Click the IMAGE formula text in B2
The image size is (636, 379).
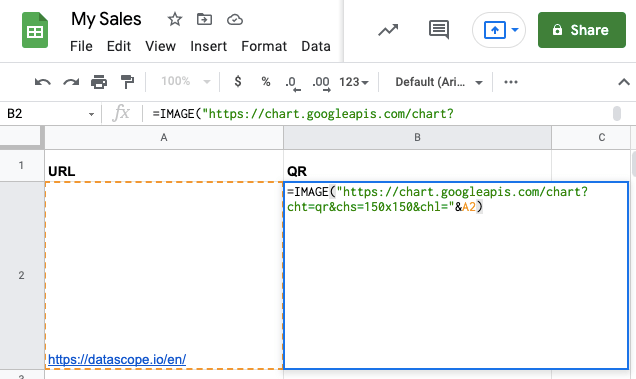tap(312, 192)
